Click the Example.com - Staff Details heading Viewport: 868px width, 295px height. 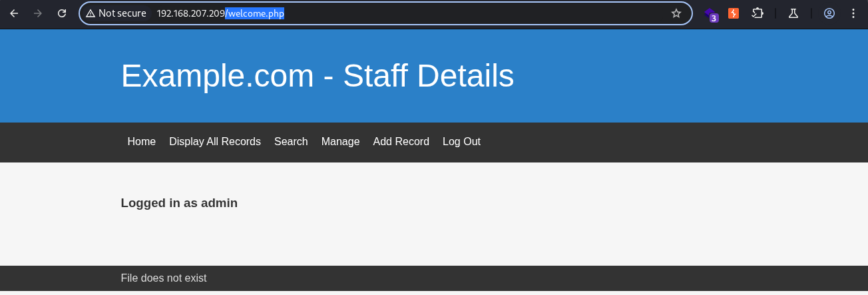pos(318,76)
